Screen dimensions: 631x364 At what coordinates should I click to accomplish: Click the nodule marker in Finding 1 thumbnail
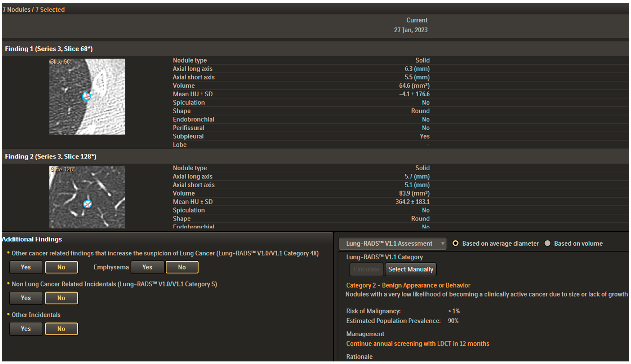click(x=86, y=96)
